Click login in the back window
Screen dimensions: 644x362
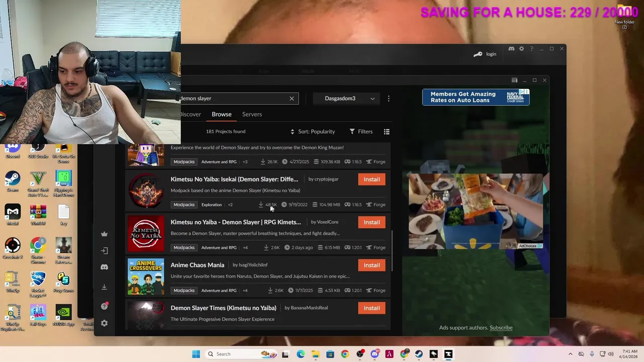pyautogui.click(x=491, y=54)
